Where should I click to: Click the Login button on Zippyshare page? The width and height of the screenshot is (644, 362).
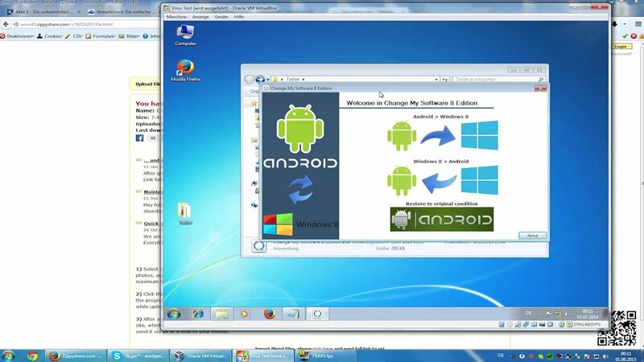(621, 47)
